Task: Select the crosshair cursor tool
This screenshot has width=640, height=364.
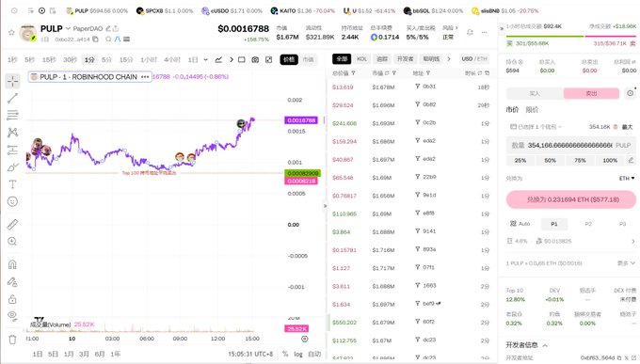Action: [12, 81]
